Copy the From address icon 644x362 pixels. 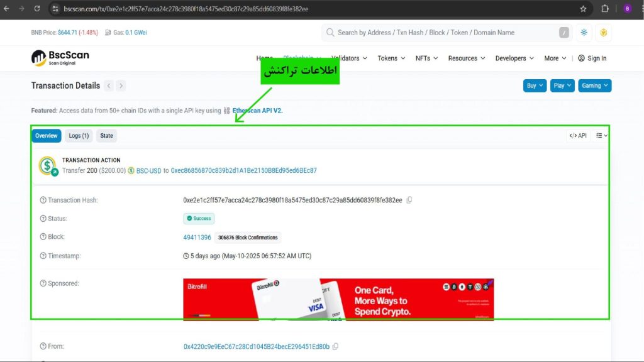(x=336, y=346)
